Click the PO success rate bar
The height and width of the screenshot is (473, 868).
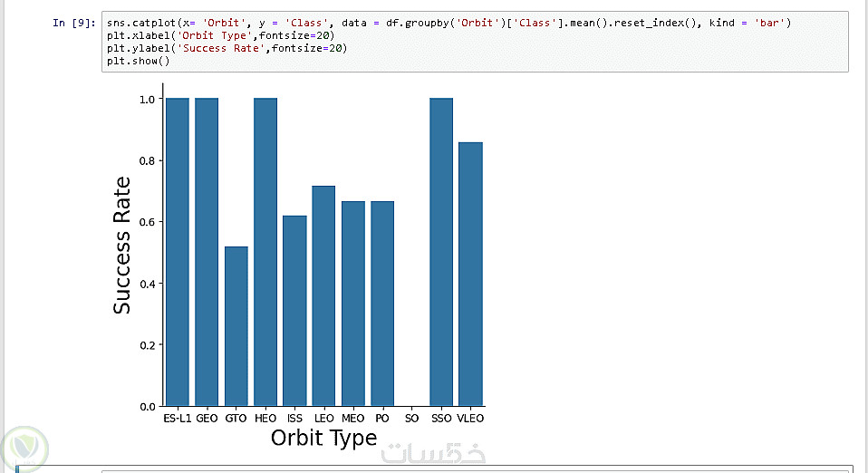pyautogui.click(x=382, y=304)
